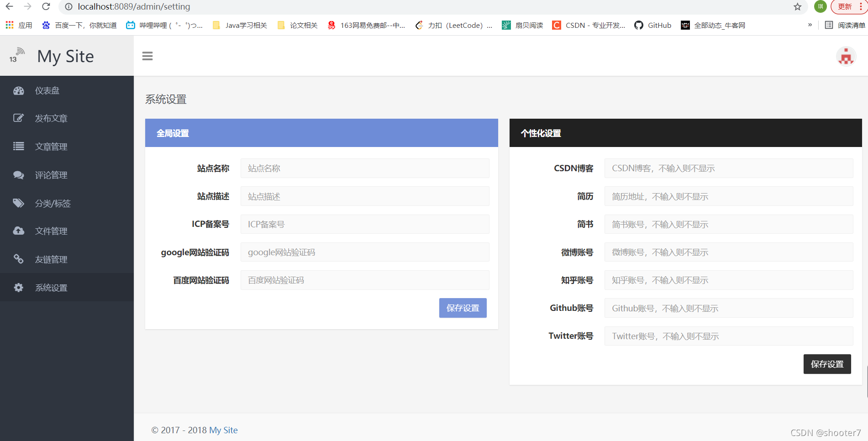868x441 pixels.
Task: Click the link management chain icon
Action: (x=19, y=259)
